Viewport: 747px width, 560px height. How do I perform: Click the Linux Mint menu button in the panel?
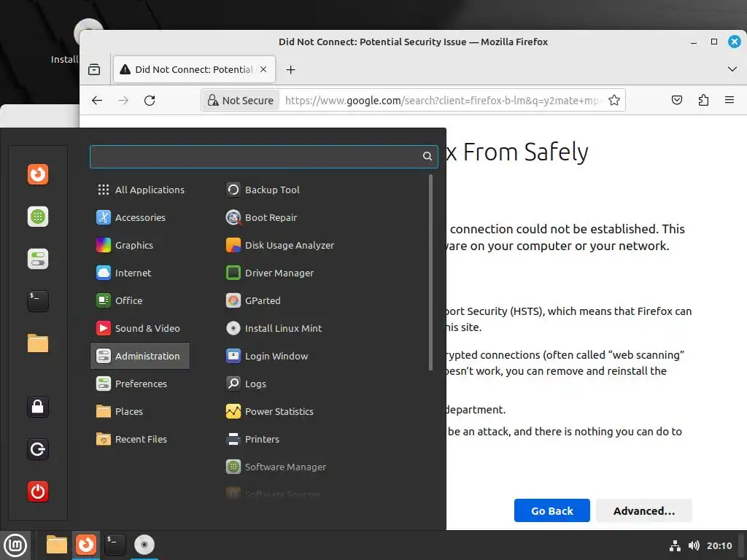click(x=15, y=545)
